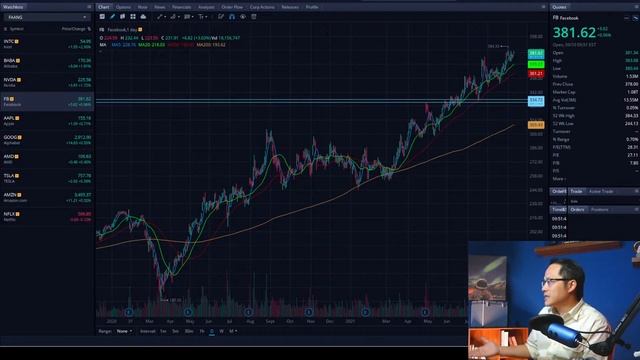Toggle the magnet snap icon
Viewport: 640px width, 360px height.
[232, 17]
